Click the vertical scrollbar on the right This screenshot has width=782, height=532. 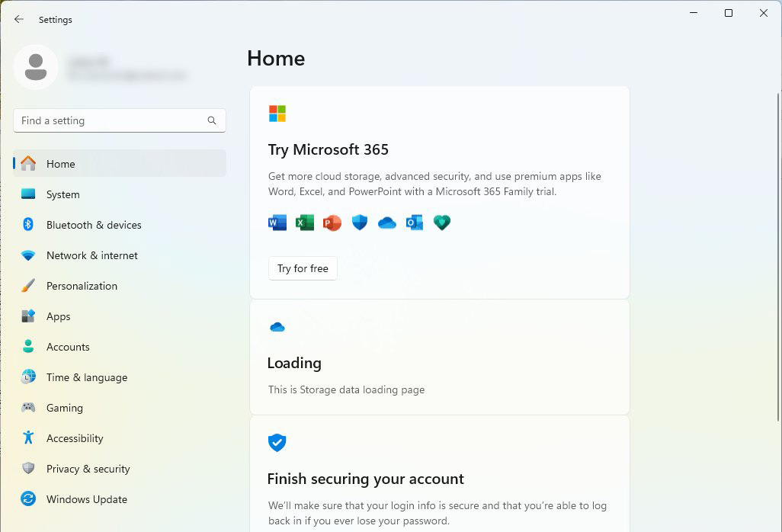778,257
